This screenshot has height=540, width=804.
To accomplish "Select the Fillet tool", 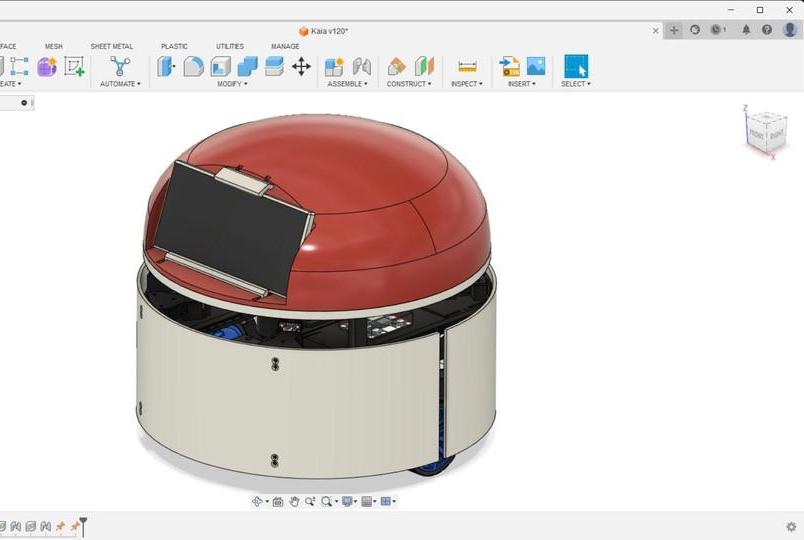I will pyautogui.click(x=193, y=67).
